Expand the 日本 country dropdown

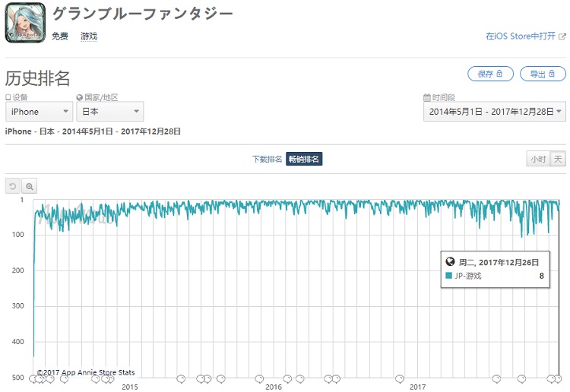(x=109, y=112)
